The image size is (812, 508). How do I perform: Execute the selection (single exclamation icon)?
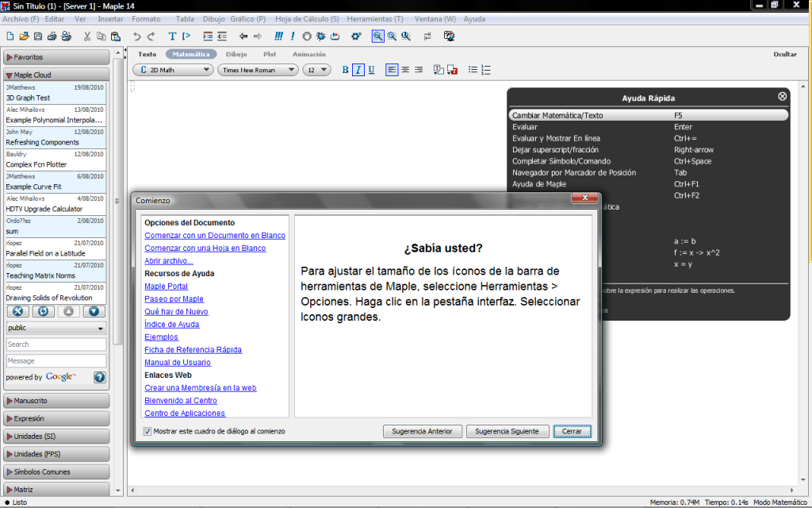coord(293,37)
